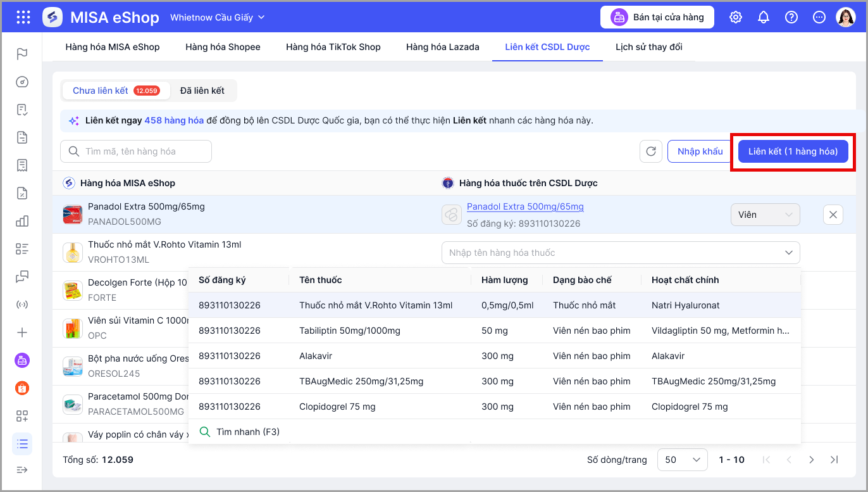Click the PANADOL500MG product code
The width and height of the screenshot is (868, 492).
point(125,222)
